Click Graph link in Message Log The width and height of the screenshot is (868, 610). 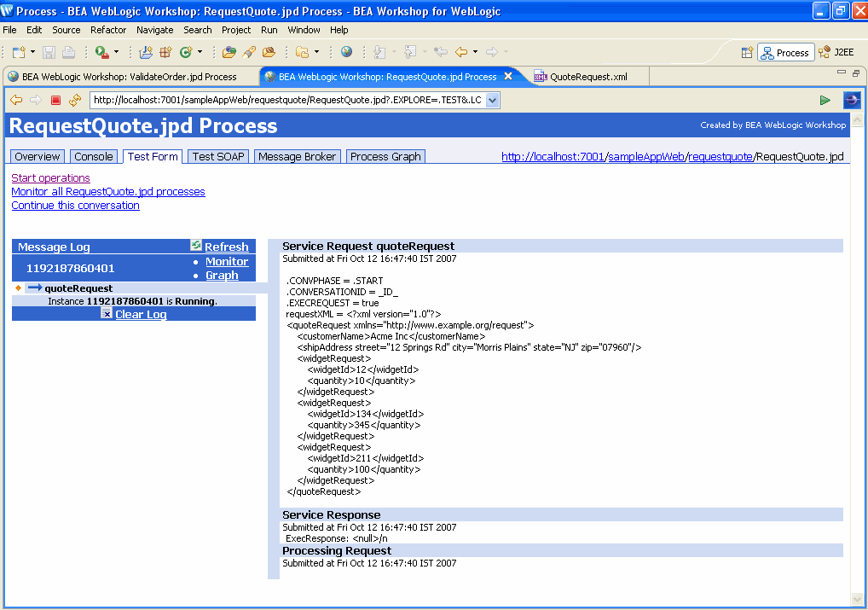tap(222, 276)
